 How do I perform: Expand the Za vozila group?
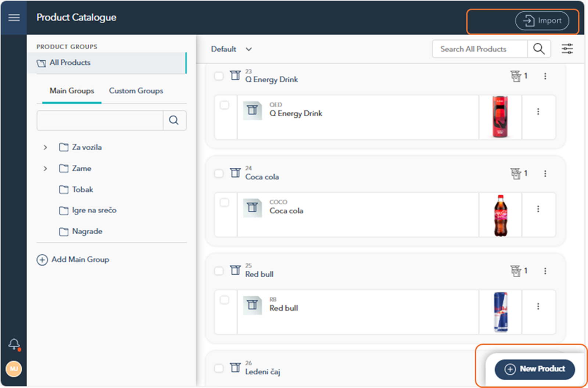coord(45,147)
